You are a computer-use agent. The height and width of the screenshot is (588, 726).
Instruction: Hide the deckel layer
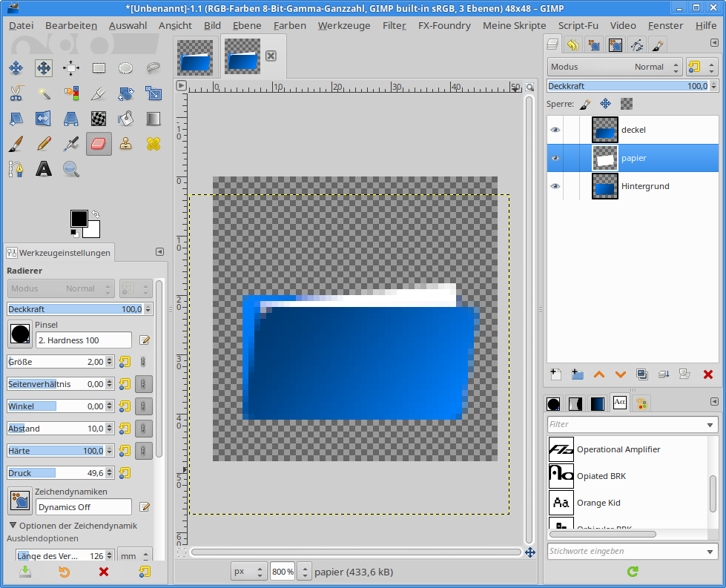tap(555, 130)
